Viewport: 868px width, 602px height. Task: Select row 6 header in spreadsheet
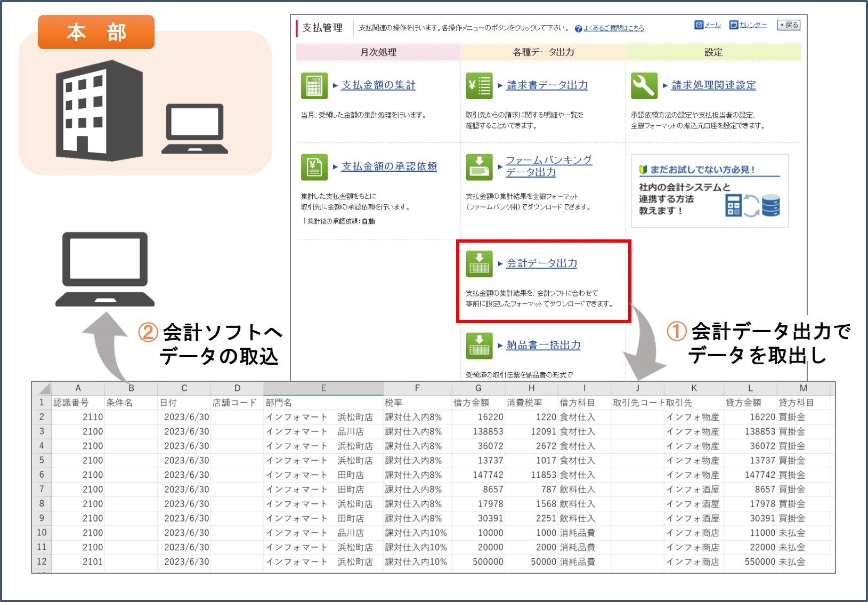[x=42, y=475]
